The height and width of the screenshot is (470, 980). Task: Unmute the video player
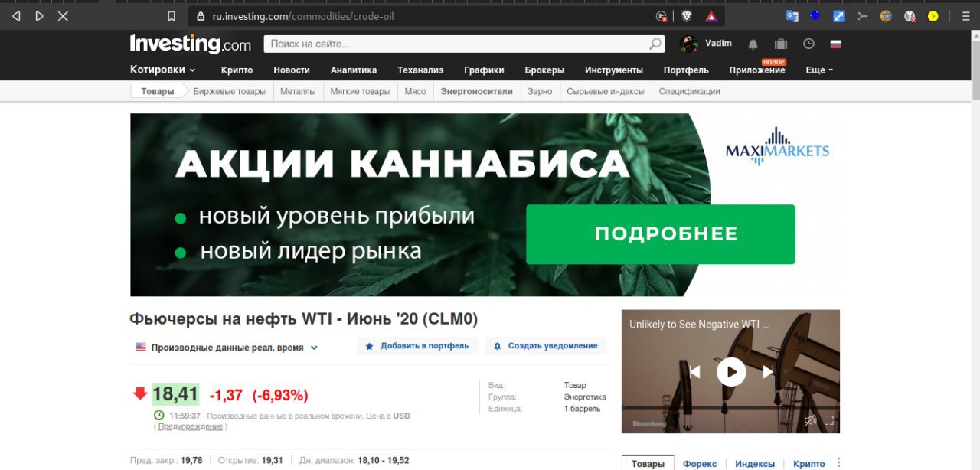(x=810, y=419)
